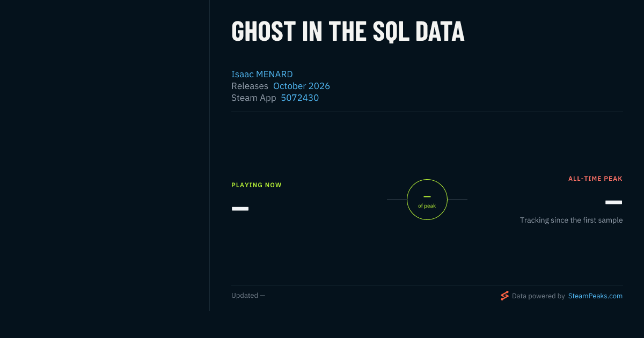Click the October 2026 release date

pos(302,86)
